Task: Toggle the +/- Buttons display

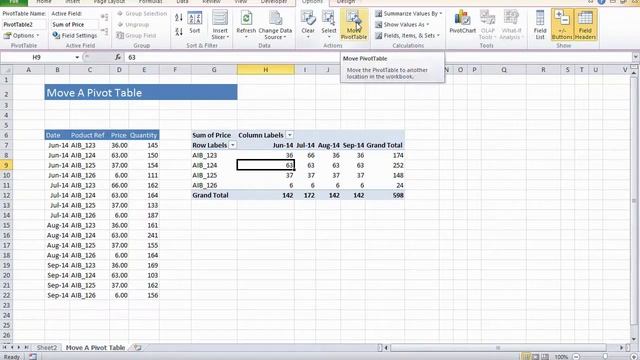Action: (562, 24)
